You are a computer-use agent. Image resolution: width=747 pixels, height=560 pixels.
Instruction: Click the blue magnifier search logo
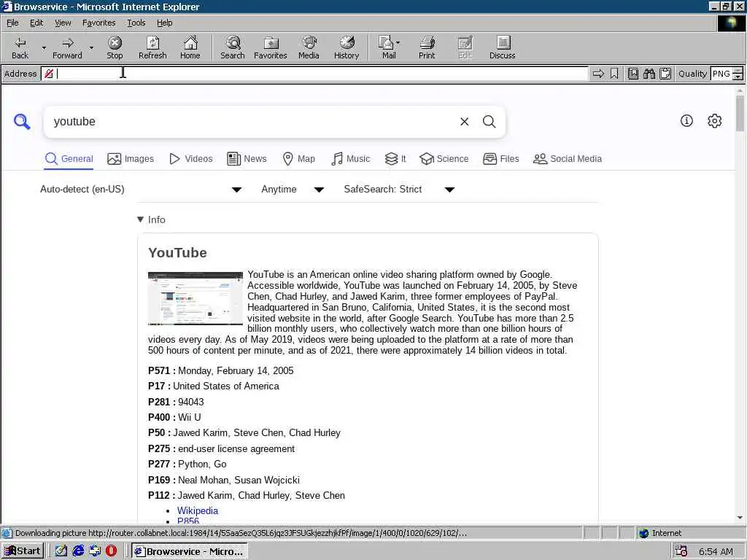[x=22, y=122]
